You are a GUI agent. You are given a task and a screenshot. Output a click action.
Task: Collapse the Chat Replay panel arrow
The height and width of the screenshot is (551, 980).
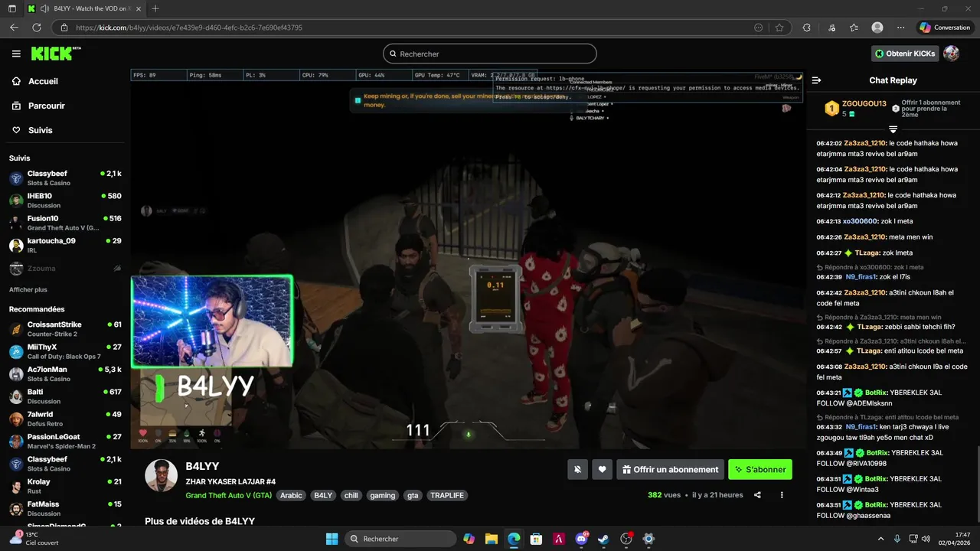816,80
